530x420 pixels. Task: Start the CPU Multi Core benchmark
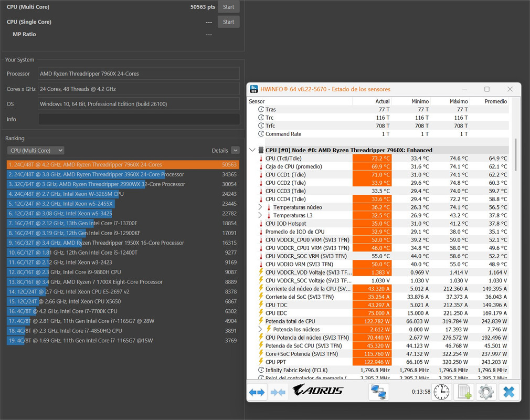[x=228, y=7]
